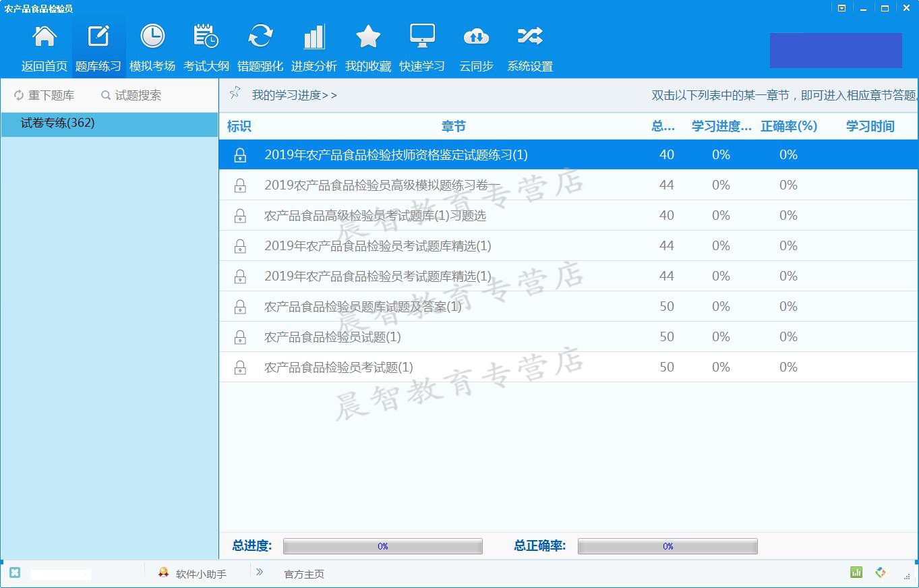The height and width of the screenshot is (588, 919).
Task: Select row 农产品食品检验员题库试题及答案(1)
Action: pyautogui.click(x=568, y=307)
